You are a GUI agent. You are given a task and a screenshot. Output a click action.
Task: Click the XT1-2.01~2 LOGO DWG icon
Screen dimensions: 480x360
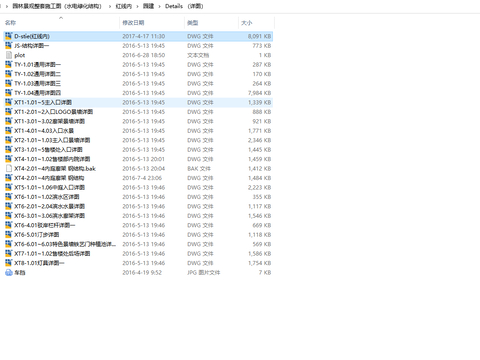pos(9,112)
